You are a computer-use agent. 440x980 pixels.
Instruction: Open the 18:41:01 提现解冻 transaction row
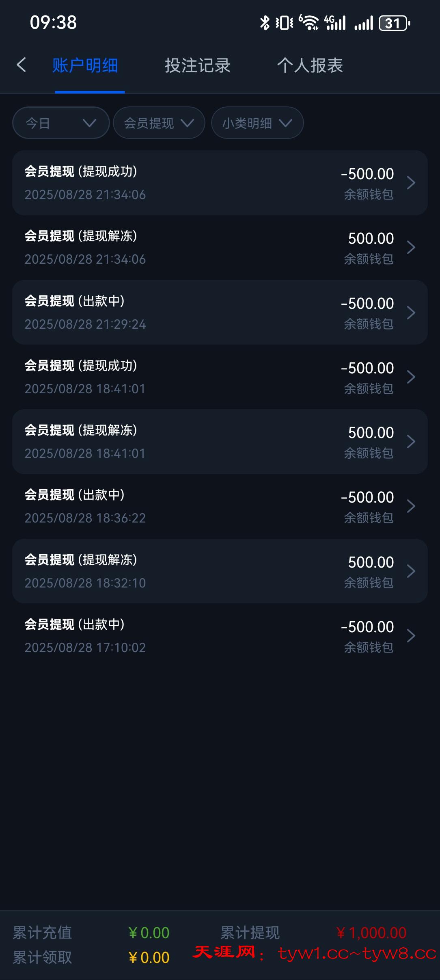(x=220, y=442)
